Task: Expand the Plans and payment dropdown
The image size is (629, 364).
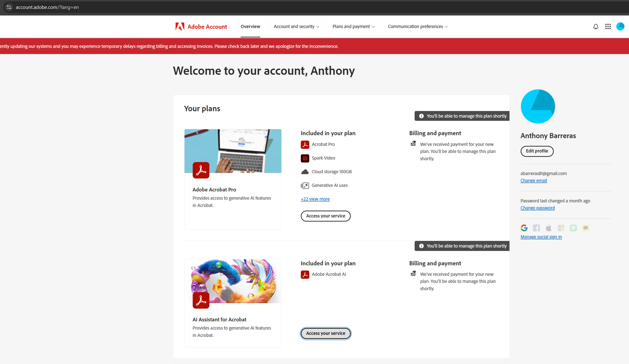Action: click(353, 26)
